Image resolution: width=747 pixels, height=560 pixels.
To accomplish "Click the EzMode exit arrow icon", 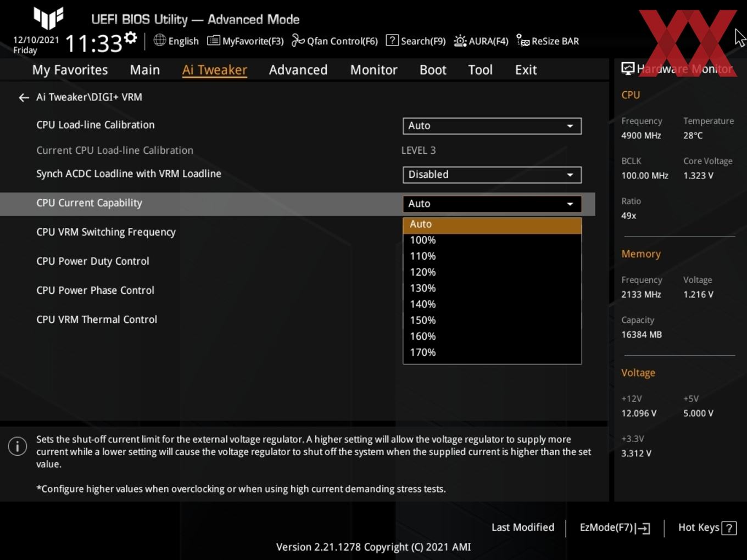I will [643, 528].
